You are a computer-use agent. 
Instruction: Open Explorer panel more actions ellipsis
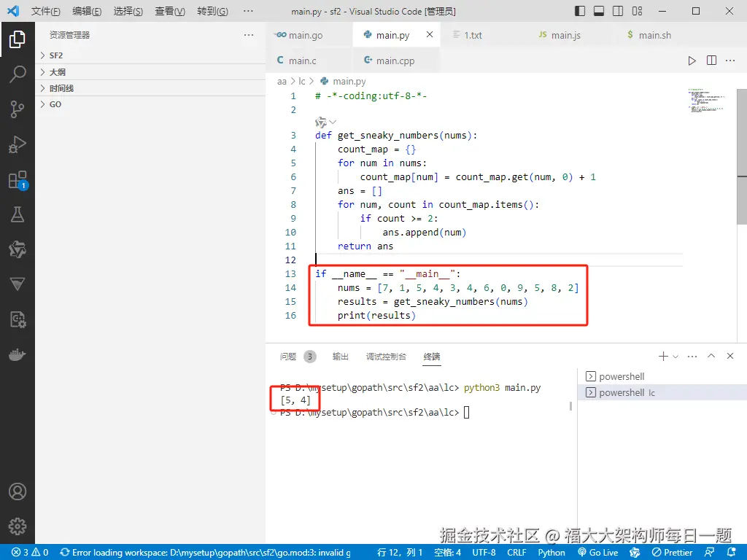click(249, 35)
